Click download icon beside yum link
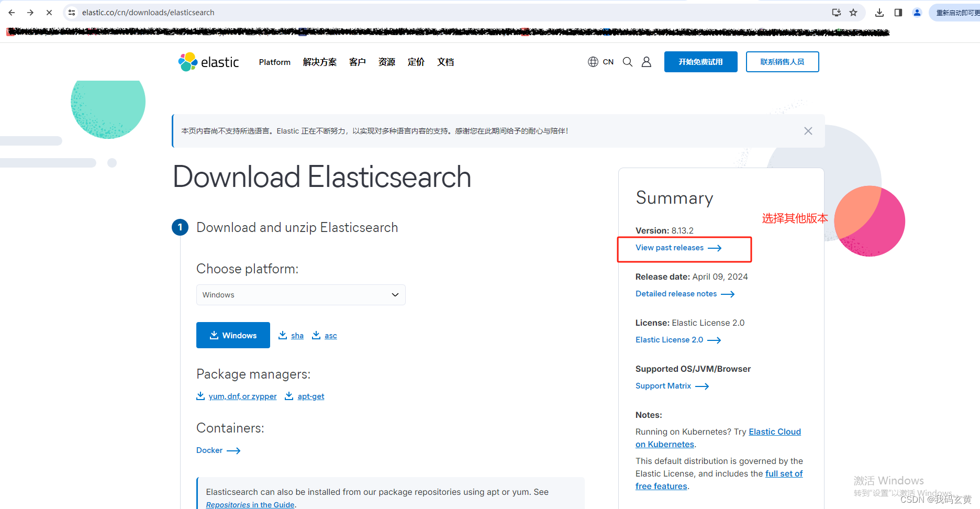The width and height of the screenshot is (980, 509). coord(201,396)
